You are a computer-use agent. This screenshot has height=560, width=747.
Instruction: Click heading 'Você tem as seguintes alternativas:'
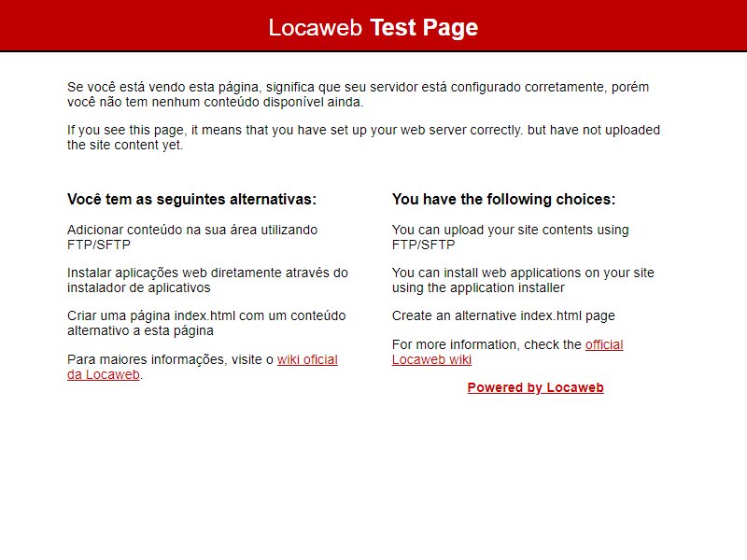(x=191, y=199)
